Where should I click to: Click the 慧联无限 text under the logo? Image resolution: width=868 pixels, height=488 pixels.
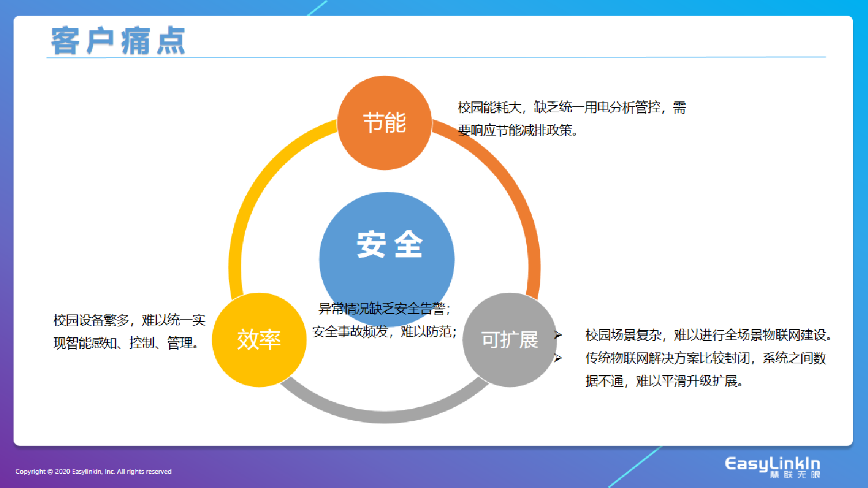point(795,475)
